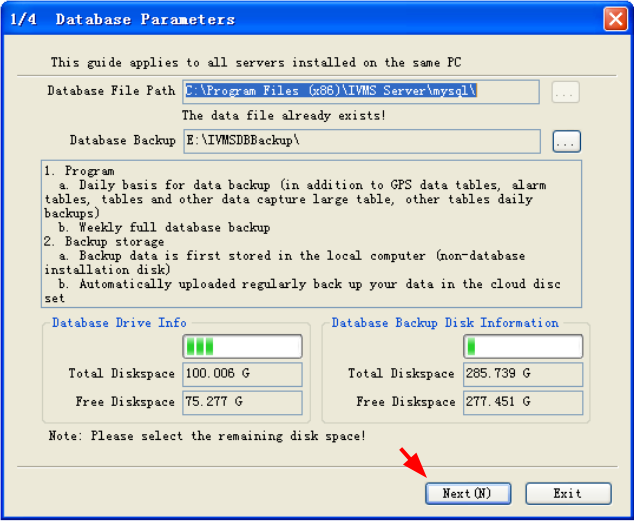
Task: Click the note about selecting remaining disk space
Action: coord(207,436)
